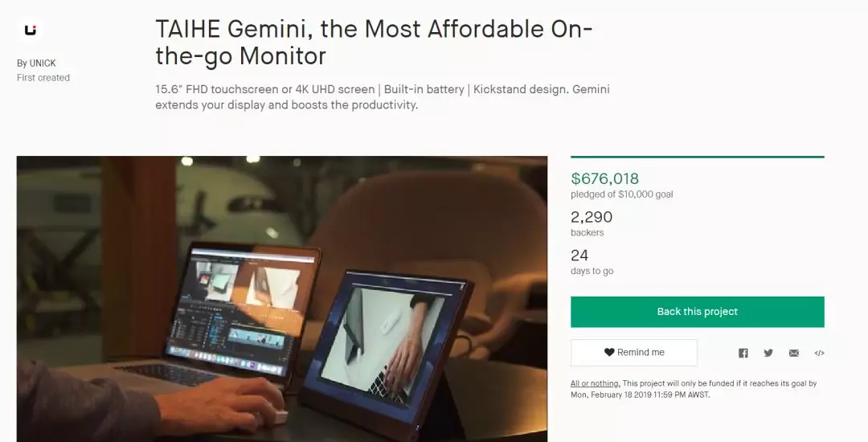
Task: Click the $676,018 pledged amount
Action: point(604,178)
